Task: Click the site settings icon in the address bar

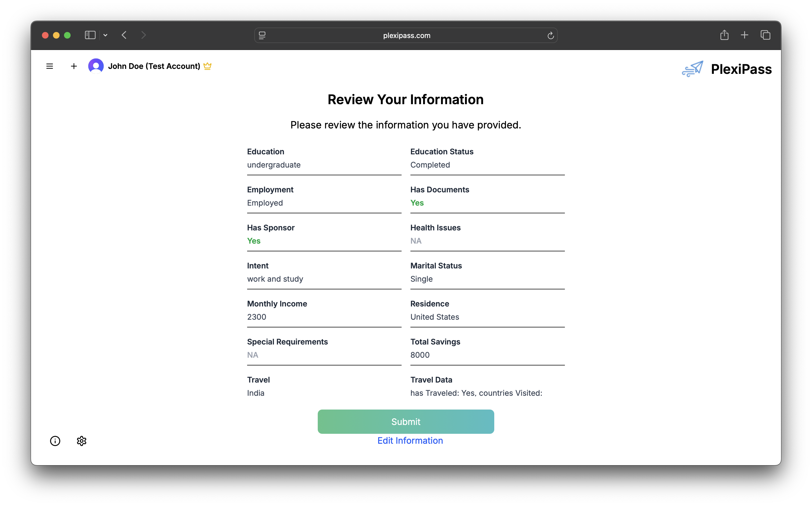Action: [x=262, y=36]
